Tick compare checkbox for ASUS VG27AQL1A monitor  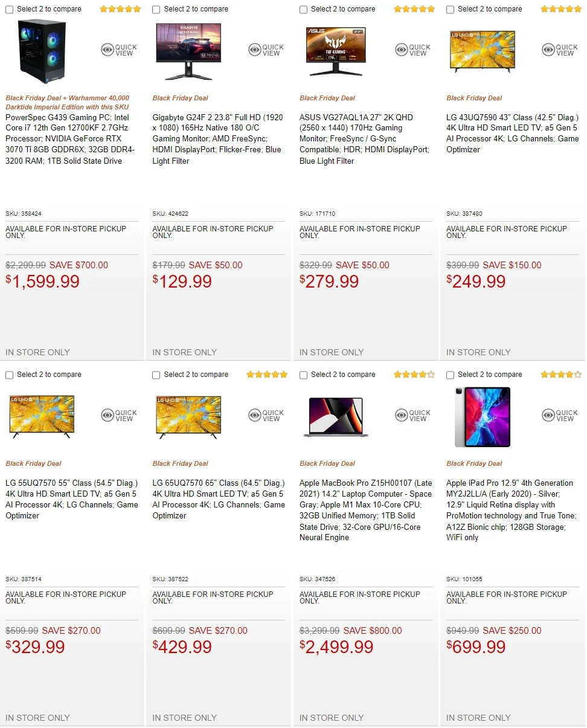304,10
